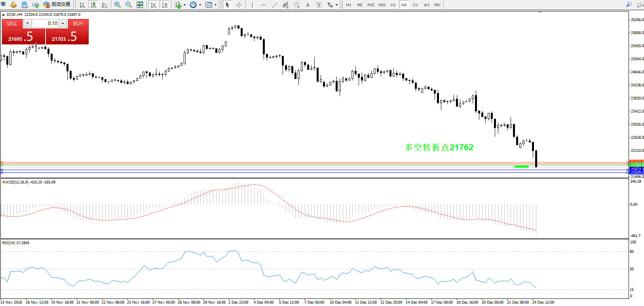Switch chart to bar chart mode

click(x=82, y=5)
